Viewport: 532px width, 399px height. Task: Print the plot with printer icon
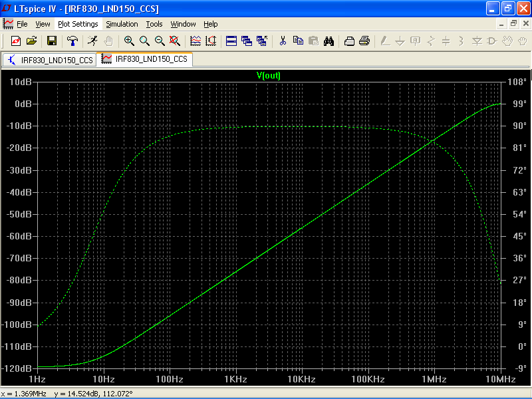364,41
